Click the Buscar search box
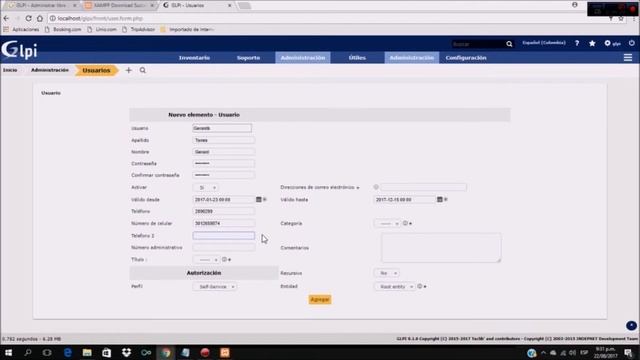Image resolution: width=640 pixels, height=360 pixels. pyautogui.click(x=478, y=44)
